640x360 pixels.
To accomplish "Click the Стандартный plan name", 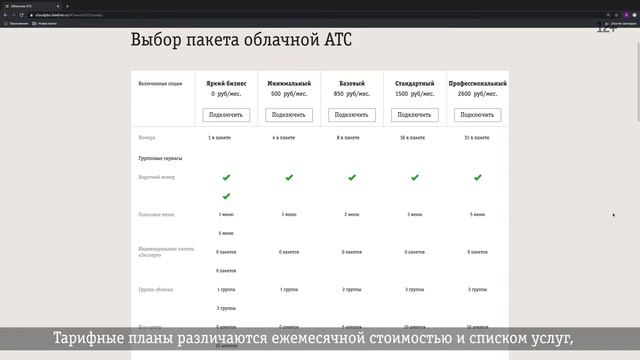I will (415, 83).
